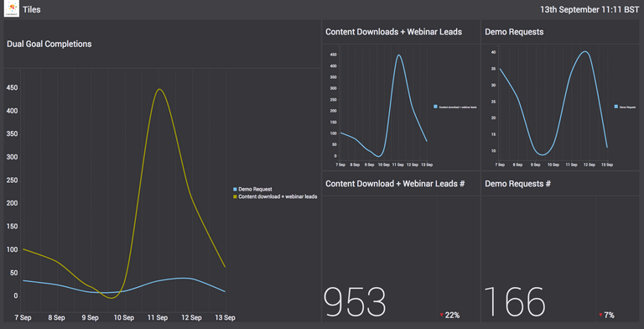Click the large number 166
This screenshot has height=329, width=644.
[515, 302]
